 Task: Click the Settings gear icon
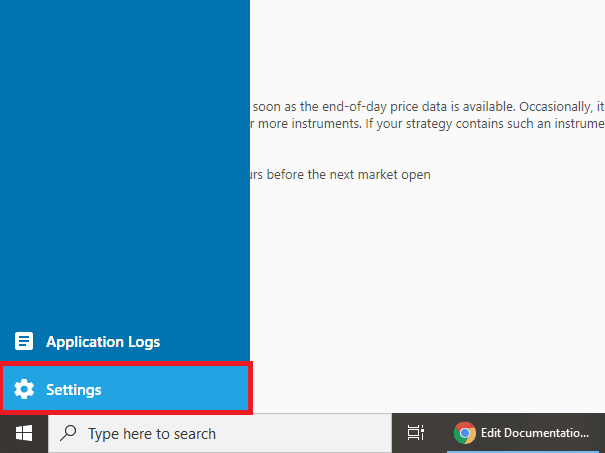point(24,390)
